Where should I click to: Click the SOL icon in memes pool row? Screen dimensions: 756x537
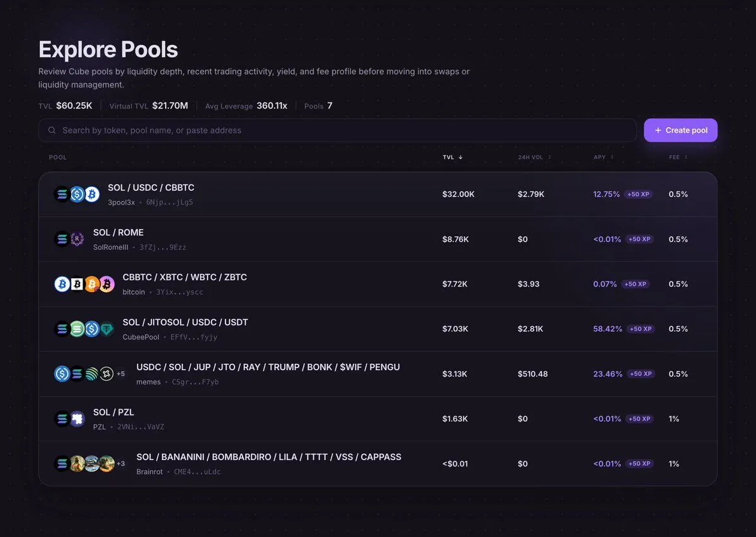(x=77, y=374)
